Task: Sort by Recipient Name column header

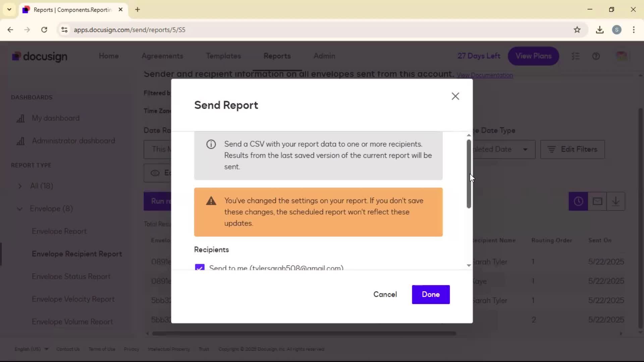Action: (494, 240)
